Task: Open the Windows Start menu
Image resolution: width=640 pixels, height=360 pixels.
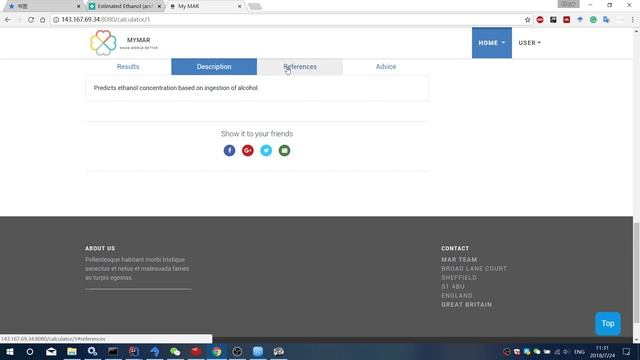Action: point(9,351)
